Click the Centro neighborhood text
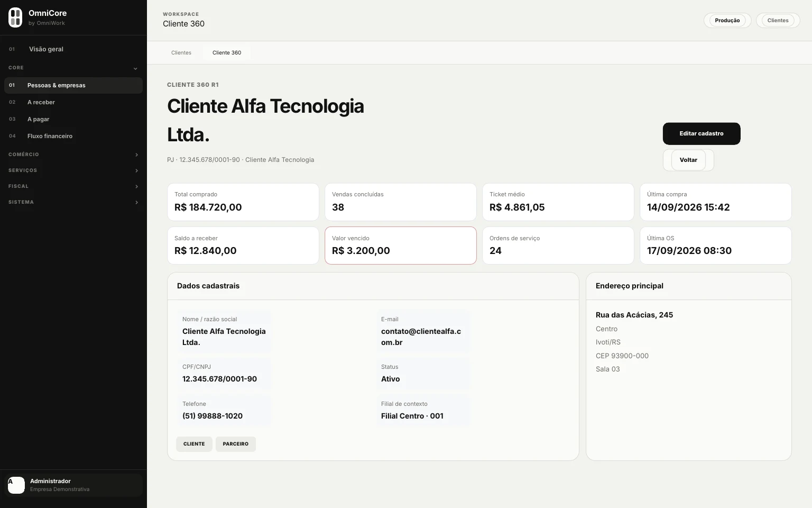The width and height of the screenshot is (812, 508). pos(606,329)
